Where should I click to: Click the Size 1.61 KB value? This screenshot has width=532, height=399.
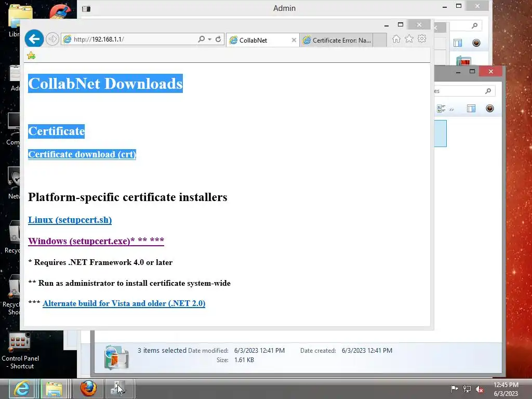(244, 360)
